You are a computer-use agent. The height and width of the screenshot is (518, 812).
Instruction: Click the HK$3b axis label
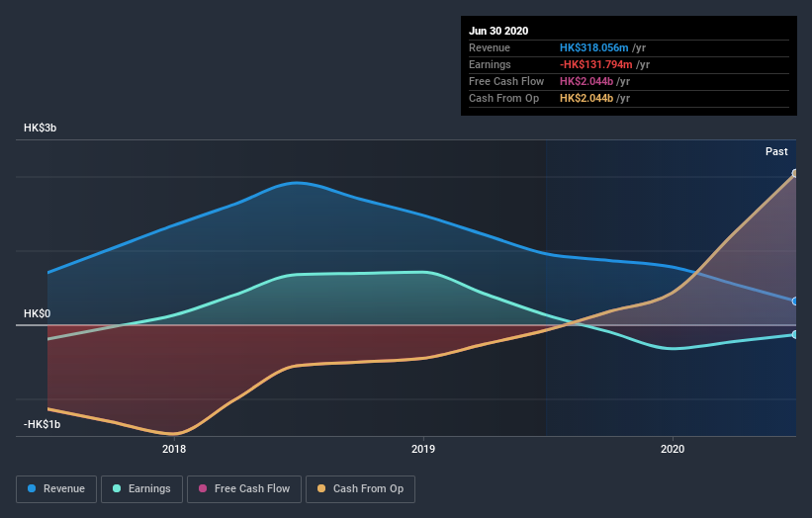coord(40,128)
